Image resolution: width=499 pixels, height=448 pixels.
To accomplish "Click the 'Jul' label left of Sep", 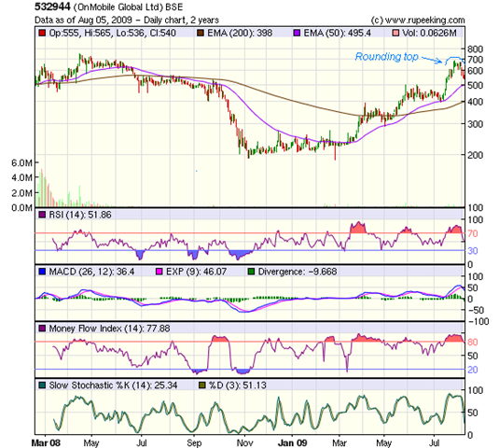I will pos(142,442).
